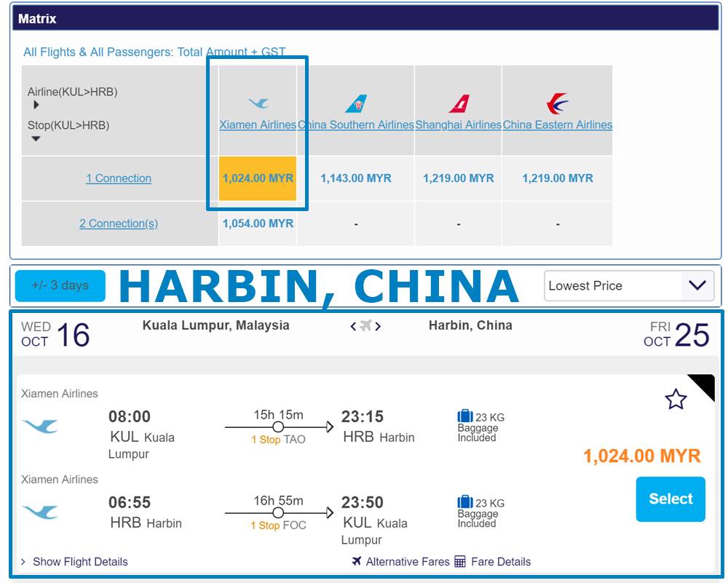Select Shanghai Airlines 1,219.00 MYR fare

click(x=458, y=178)
